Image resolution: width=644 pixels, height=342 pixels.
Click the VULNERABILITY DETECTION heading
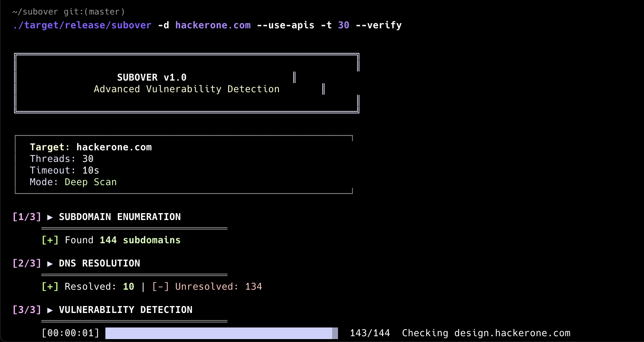click(x=126, y=310)
